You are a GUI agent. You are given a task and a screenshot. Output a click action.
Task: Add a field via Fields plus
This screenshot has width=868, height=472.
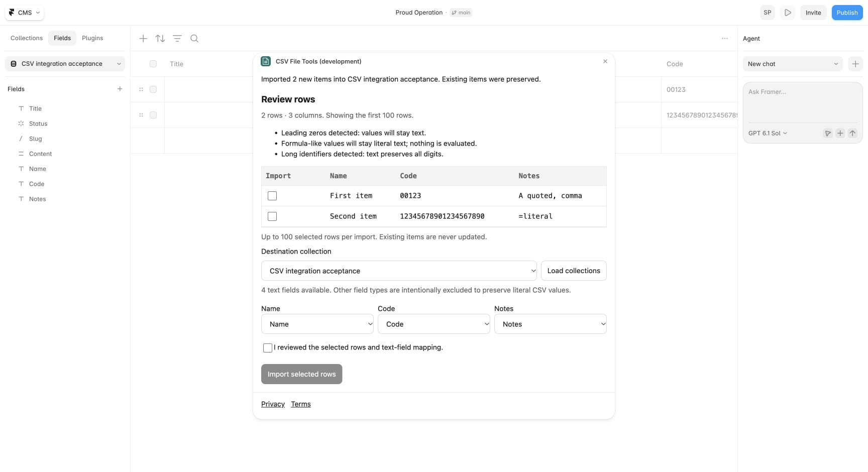point(120,89)
